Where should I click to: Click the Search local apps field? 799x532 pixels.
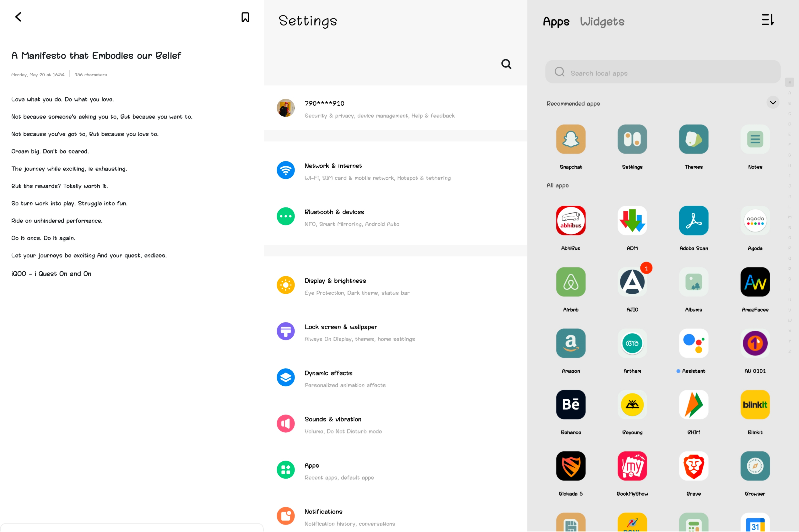pos(662,73)
